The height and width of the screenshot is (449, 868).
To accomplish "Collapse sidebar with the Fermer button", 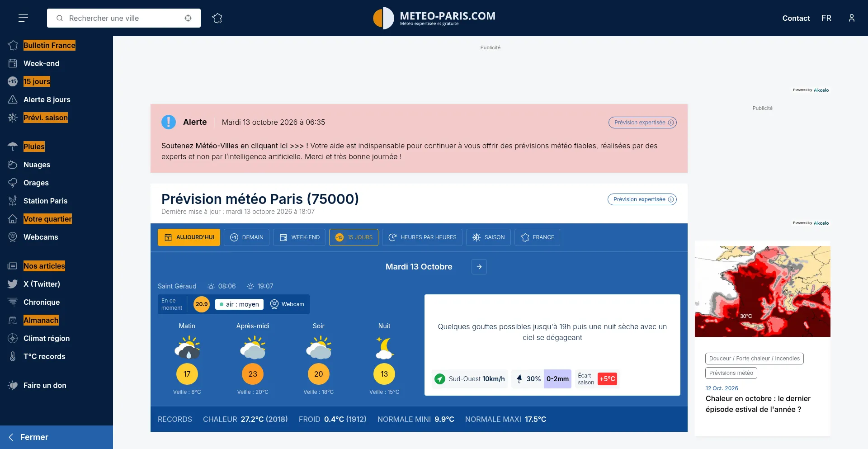I will tap(57, 437).
